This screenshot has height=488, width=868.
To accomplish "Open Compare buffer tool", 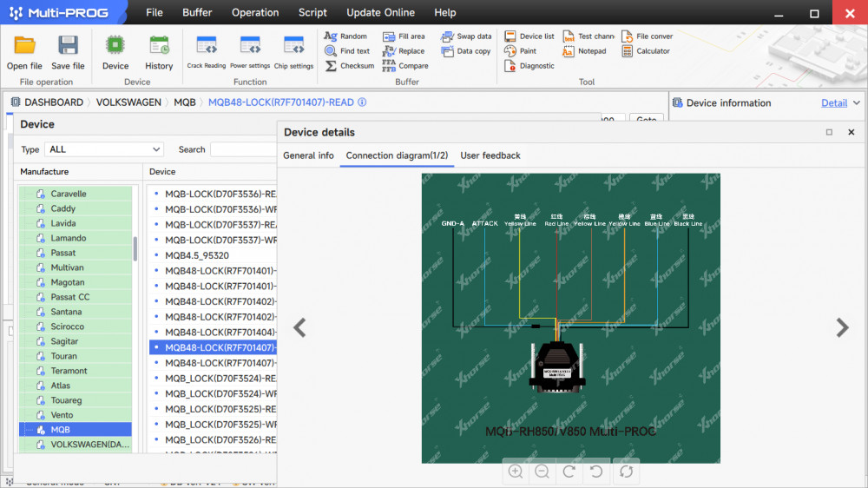I will pyautogui.click(x=405, y=65).
